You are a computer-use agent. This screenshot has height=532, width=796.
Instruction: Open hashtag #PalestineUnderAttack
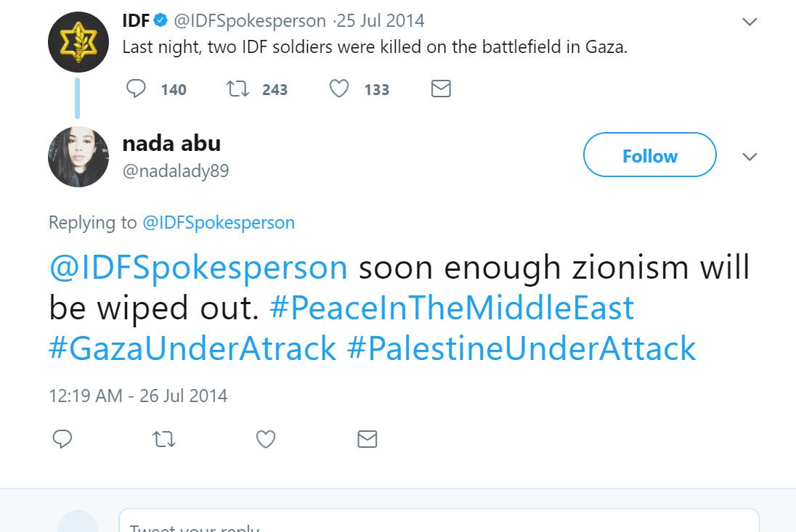pyautogui.click(x=521, y=348)
